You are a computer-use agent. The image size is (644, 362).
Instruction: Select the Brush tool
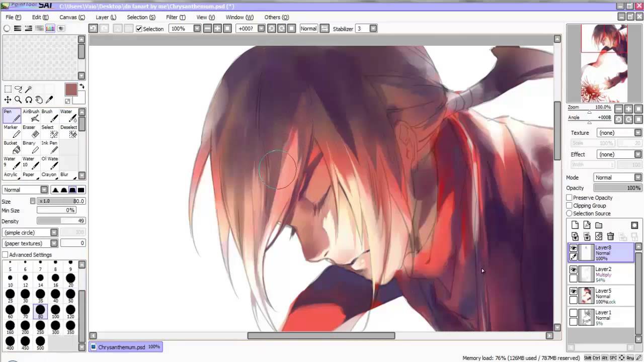(49, 116)
